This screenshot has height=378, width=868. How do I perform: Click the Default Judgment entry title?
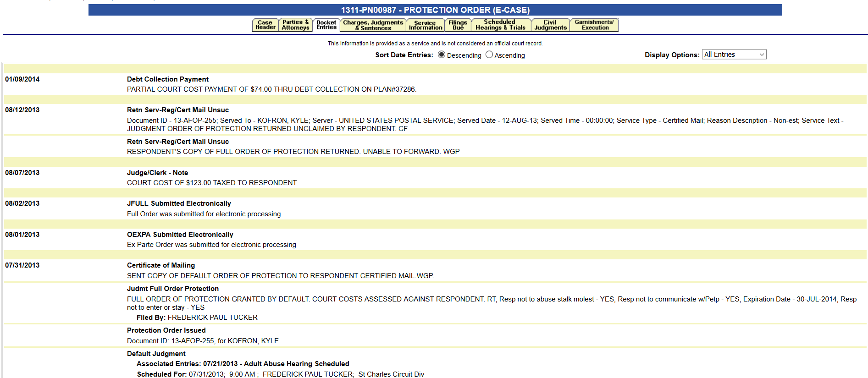point(156,354)
